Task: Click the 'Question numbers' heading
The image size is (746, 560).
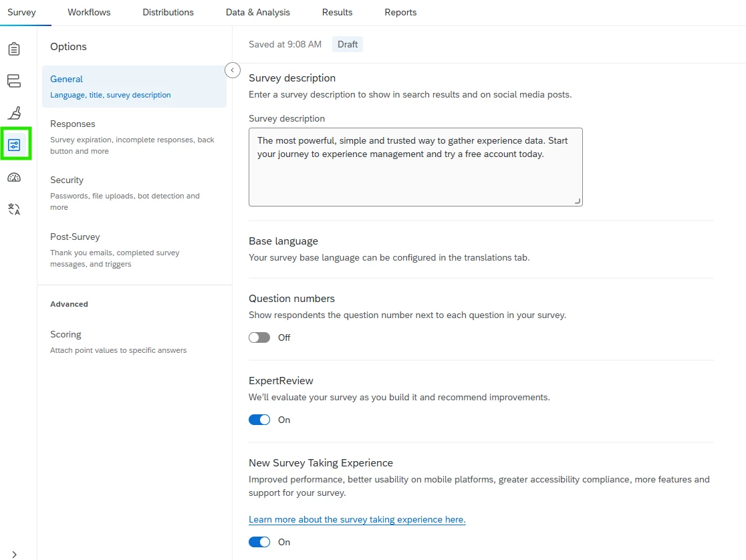Action: click(x=291, y=299)
